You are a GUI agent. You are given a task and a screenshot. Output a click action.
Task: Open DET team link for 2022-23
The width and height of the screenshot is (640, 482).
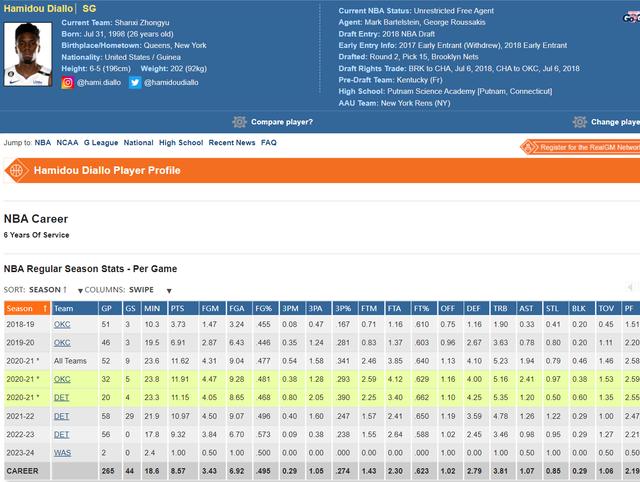pos(61,435)
